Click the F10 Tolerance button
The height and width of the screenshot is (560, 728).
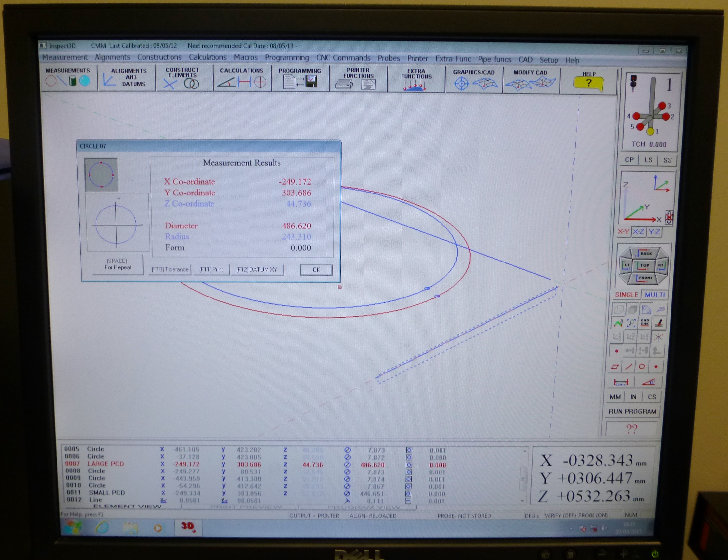point(170,269)
